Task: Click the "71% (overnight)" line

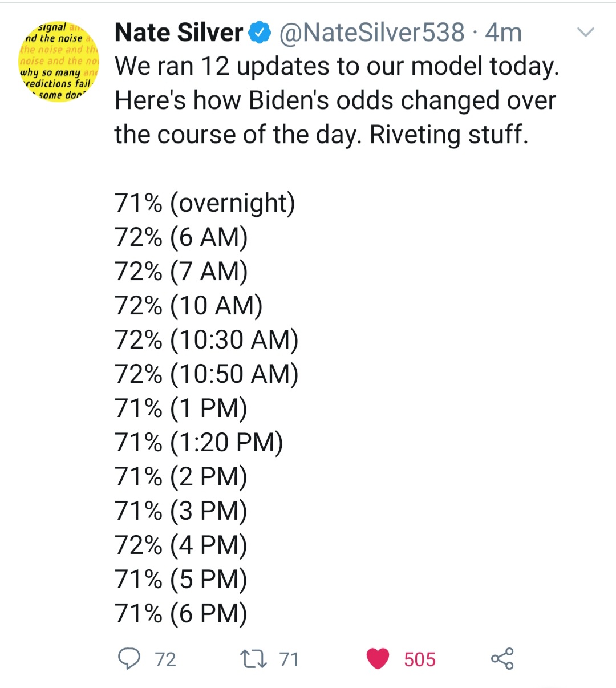Action: [205, 203]
